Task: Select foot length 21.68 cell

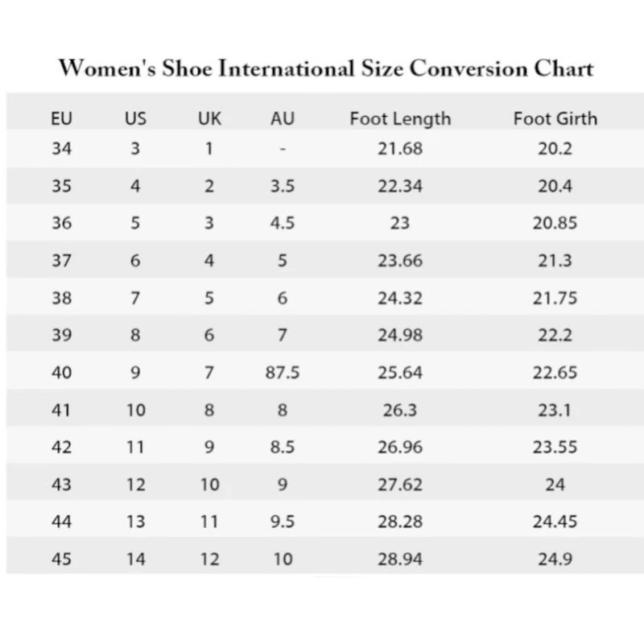Action: pos(400,149)
